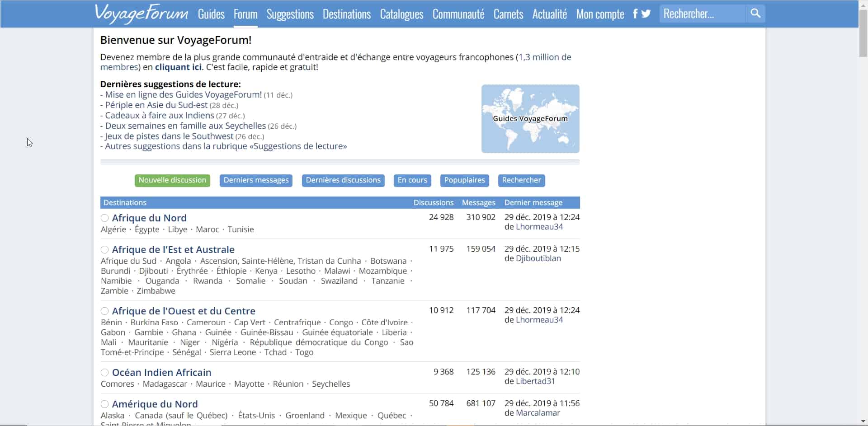Open the En cours filter
The width and height of the screenshot is (868, 426).
pyautogui.click(x=412, y=180)
